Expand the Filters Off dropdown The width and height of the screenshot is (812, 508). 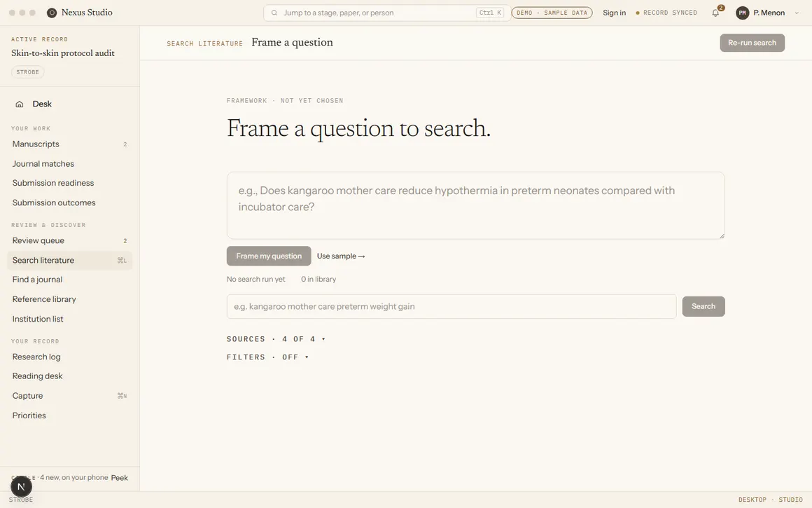pos(267,357)
